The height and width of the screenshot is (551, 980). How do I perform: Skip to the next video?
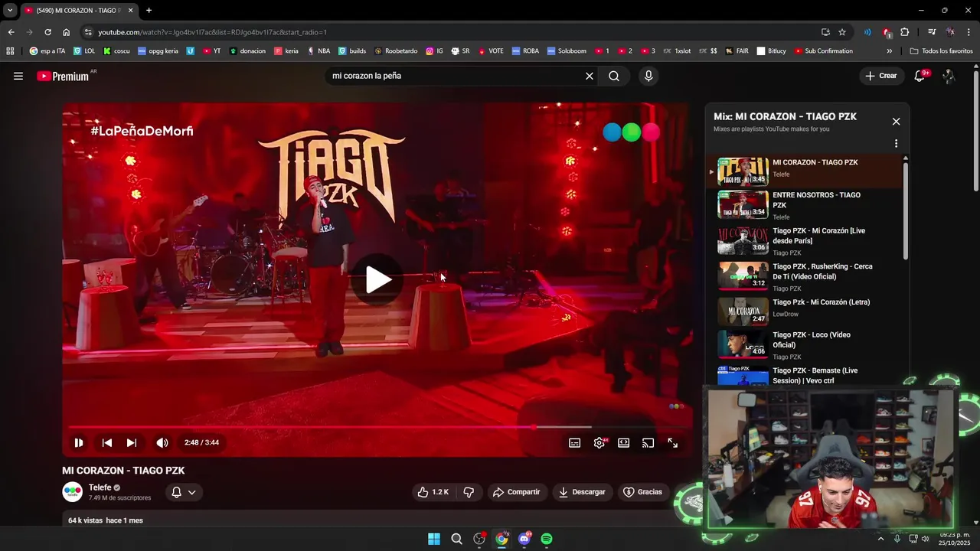(132, 442)
